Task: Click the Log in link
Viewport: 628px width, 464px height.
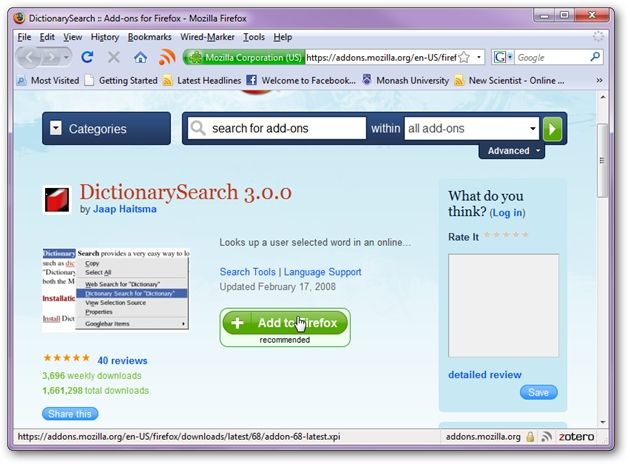Action: click(x=507, y=213)
